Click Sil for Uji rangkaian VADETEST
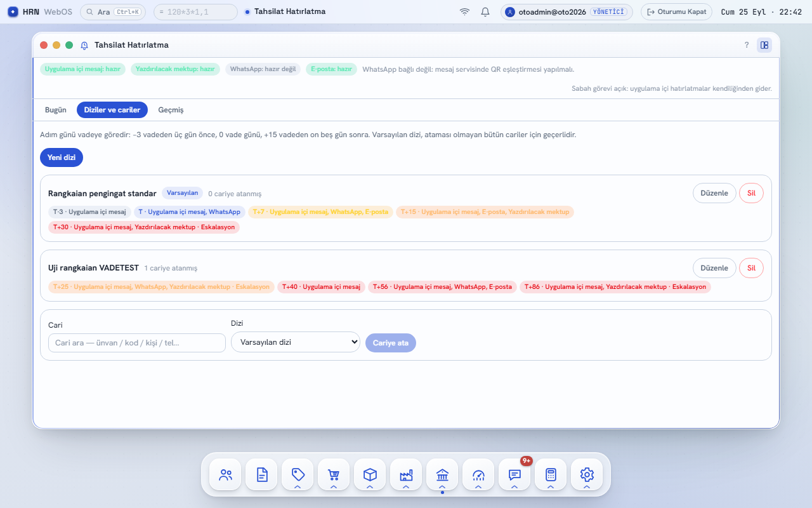Viewport: 812px width, 508px height. 751,268
